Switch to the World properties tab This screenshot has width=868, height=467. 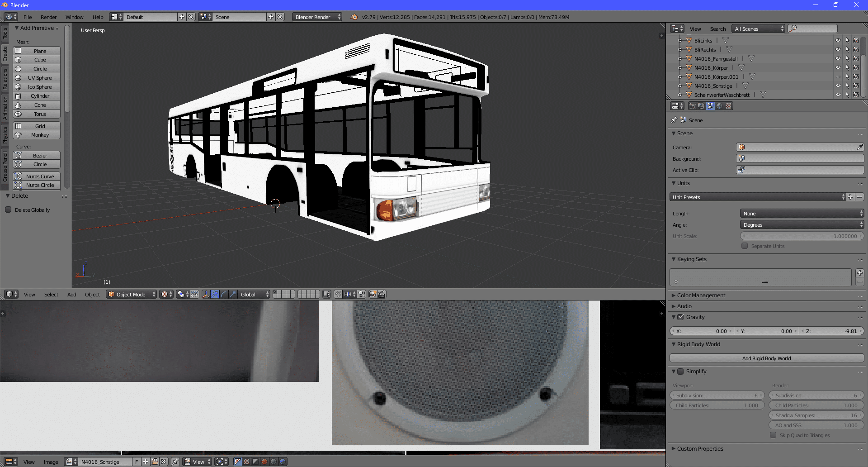click(719, 106)
